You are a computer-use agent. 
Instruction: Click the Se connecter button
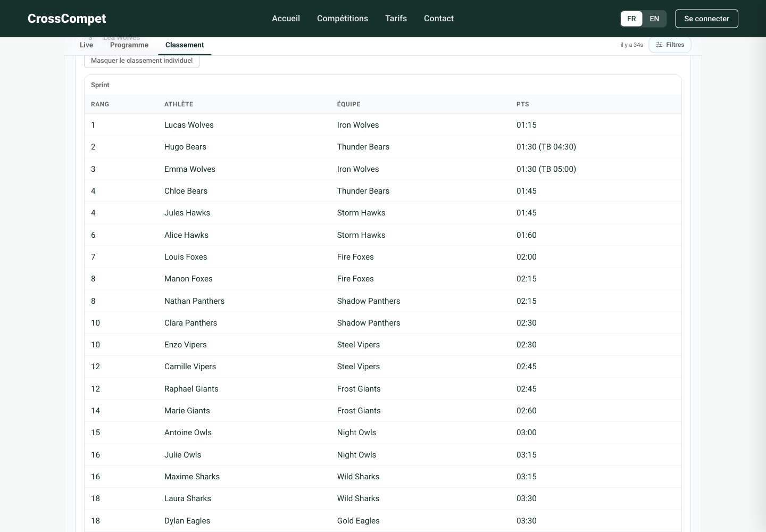pos(706,19)
